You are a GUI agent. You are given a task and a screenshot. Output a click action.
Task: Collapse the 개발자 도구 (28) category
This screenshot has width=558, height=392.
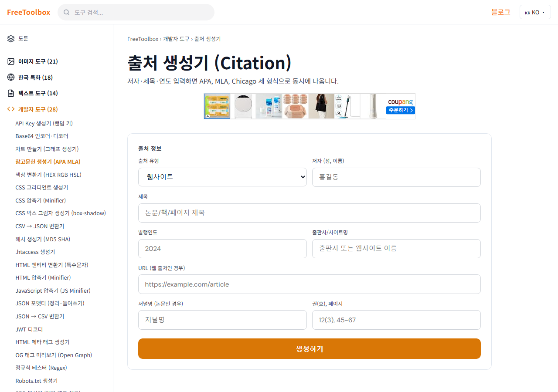point(38,109)
